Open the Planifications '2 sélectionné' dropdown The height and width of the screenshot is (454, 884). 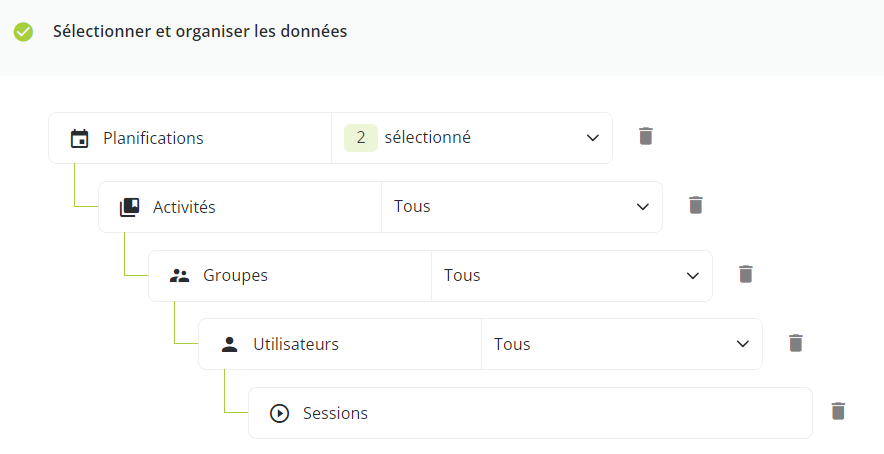pos(472,138)
